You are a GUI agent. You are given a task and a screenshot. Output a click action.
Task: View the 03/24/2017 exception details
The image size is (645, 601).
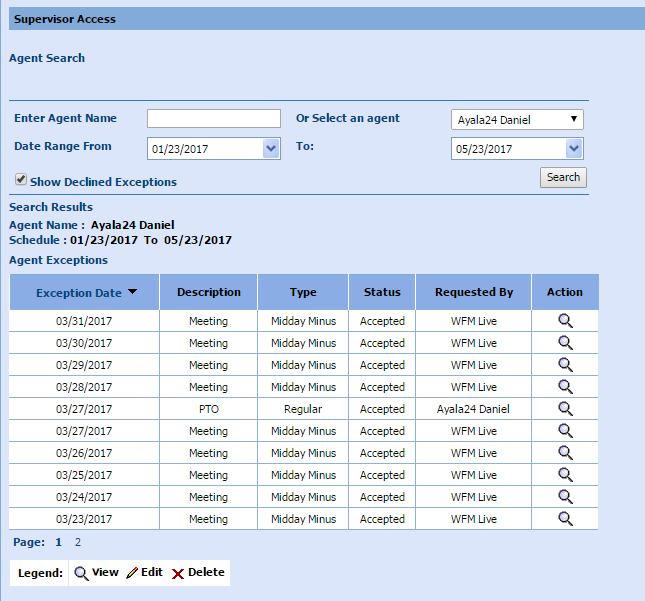click(x=565, y=497)
